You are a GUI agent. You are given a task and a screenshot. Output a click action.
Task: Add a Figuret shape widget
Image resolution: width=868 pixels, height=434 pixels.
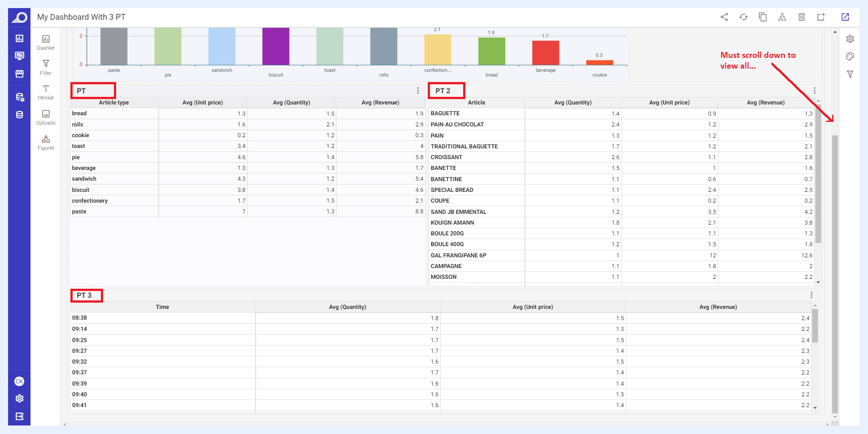click(x=46, y=143)
